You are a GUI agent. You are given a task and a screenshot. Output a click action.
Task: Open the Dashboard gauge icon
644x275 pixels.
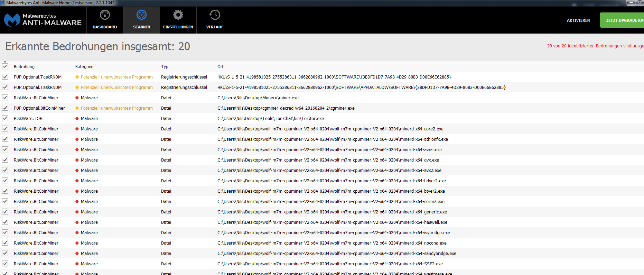pyautogui.click(x=105, y=15)
